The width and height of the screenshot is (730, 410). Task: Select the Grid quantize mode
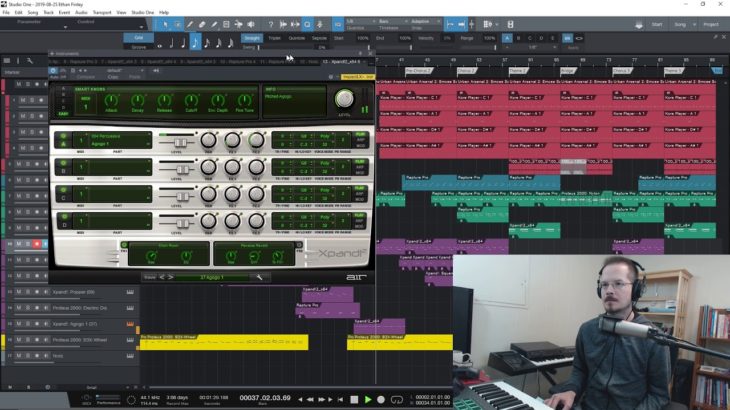pyautogui.click(x=139, y=38)
